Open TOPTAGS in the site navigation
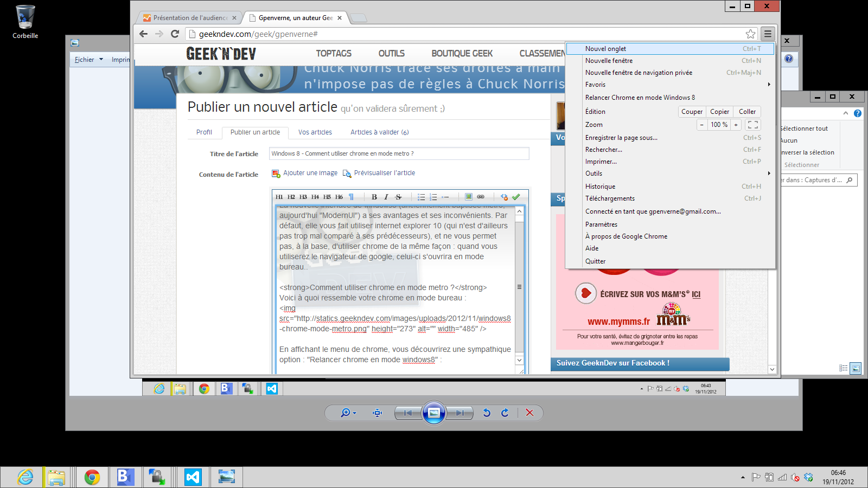This screenshot has height=488, width=868. tap(334, 53)
